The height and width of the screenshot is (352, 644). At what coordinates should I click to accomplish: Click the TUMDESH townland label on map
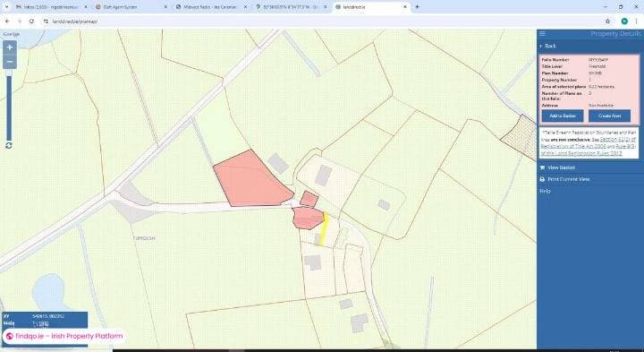pos(144,238)
